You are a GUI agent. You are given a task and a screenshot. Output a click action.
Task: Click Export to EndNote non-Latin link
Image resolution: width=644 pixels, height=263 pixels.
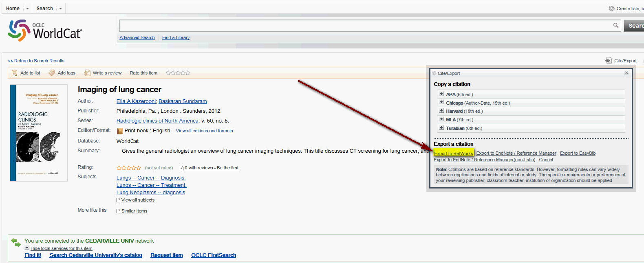484,160
